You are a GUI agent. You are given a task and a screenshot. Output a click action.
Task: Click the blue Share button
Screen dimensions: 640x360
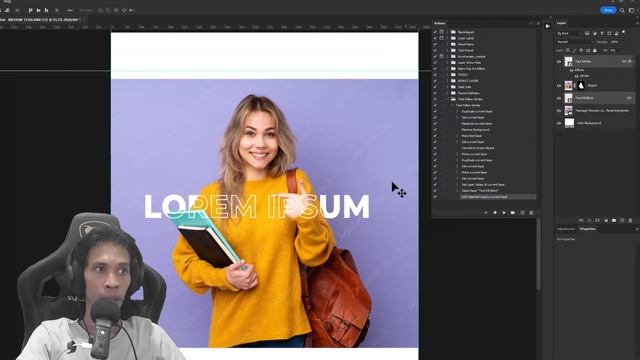608,10
